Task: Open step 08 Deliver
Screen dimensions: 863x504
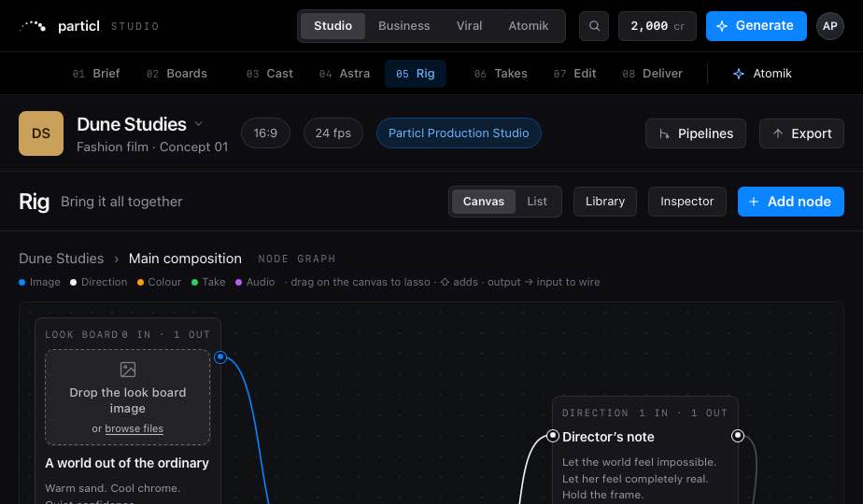Action: 652,74
